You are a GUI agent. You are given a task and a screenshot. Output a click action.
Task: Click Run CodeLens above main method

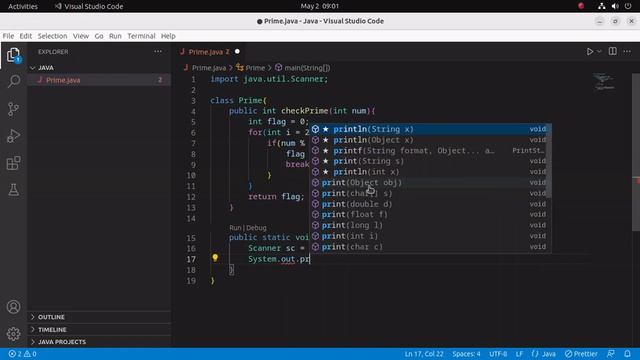pos(235,228)
